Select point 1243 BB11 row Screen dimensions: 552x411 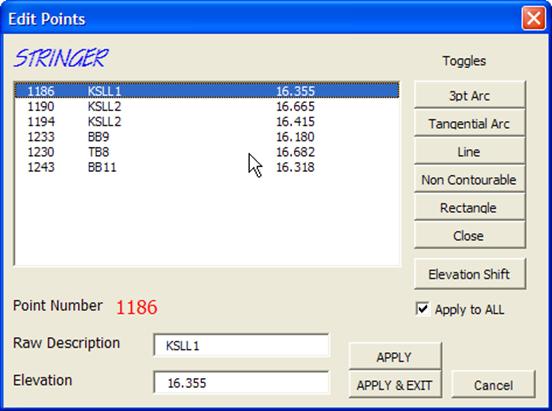tap(207, 167)
